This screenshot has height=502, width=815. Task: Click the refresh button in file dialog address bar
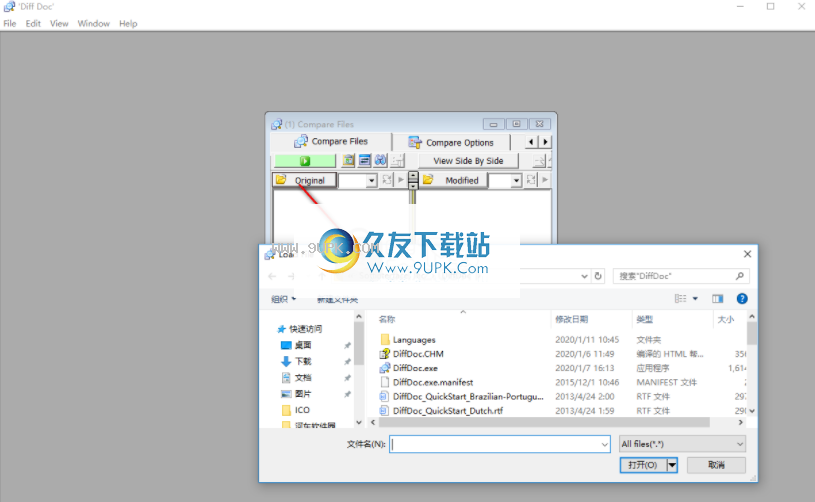[x=598, y=276]
